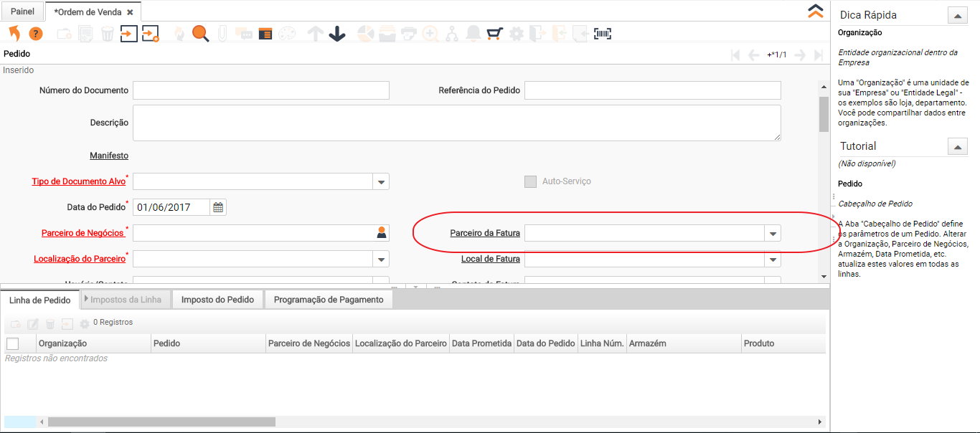Check the select-all box in the grid header
The width and height of the screenshot is (980, 433).
12,343
